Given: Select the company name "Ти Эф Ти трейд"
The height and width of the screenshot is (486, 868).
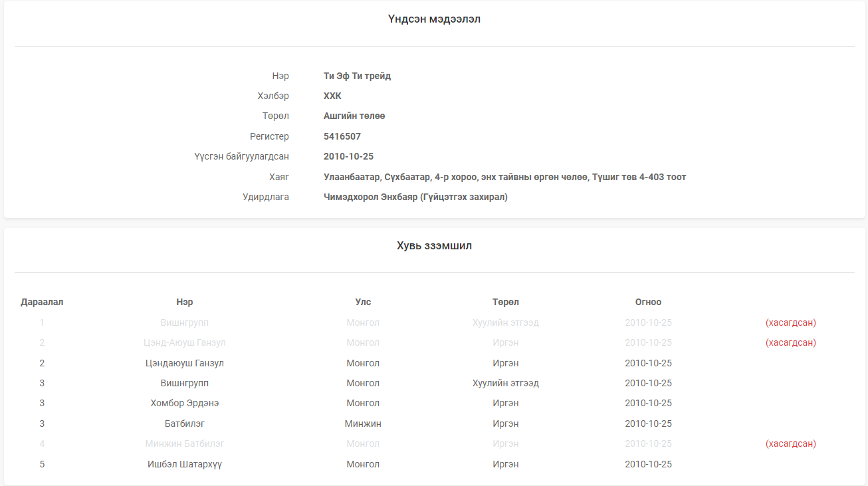Looking at the screenshot, I should [357, 76].
